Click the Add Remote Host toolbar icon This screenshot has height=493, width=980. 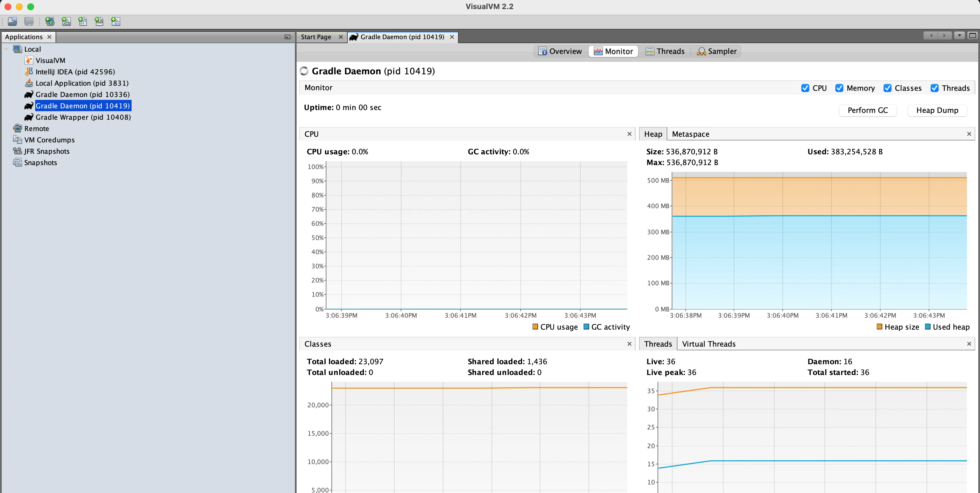point(49,21)
